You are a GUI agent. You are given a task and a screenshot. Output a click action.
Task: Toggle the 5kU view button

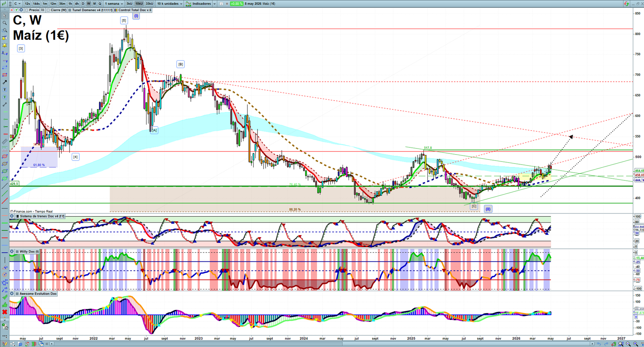pyautogui.click(x=129, y=4)
